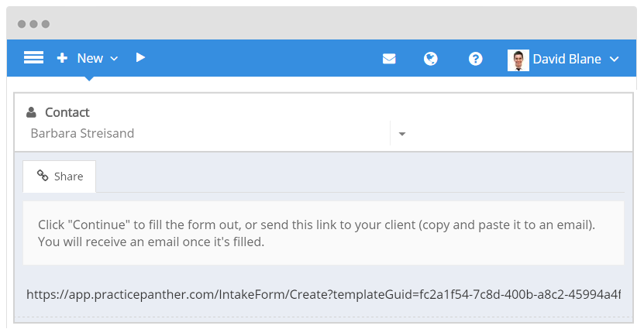This screenshot has height=329, width=644.
Task: Click the plus icon beside New
Action: (62, 58)
